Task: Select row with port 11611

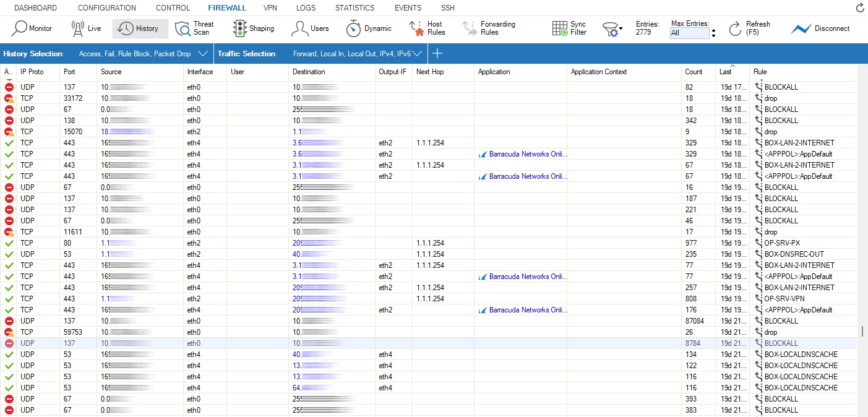Action: click(x=429, y=232)
